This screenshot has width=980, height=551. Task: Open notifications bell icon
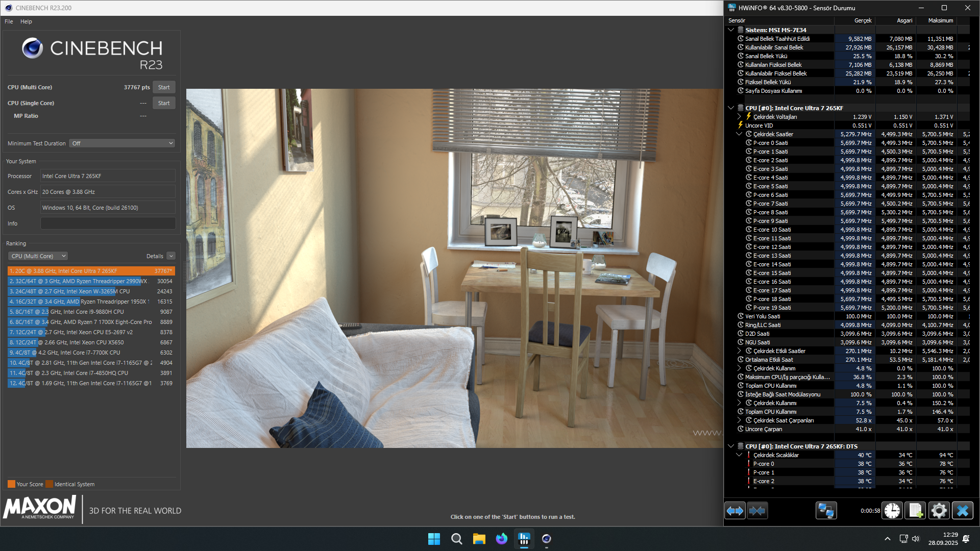[966, 539]
